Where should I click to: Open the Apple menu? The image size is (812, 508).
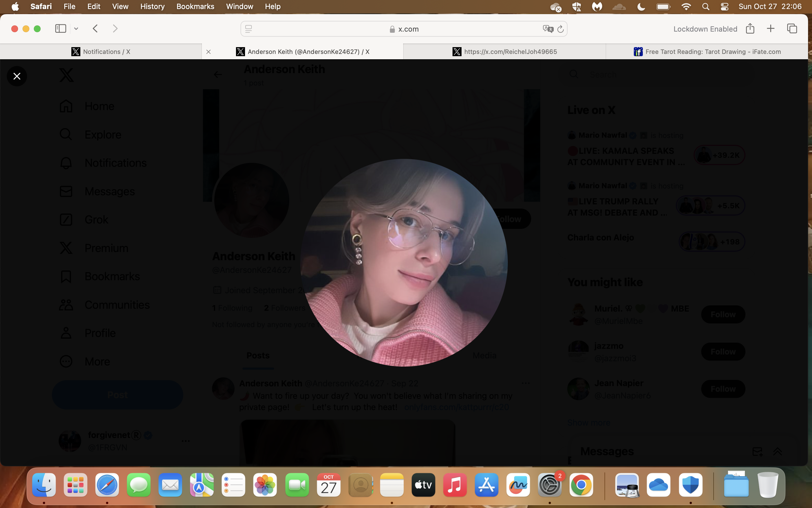click(15, 6)
